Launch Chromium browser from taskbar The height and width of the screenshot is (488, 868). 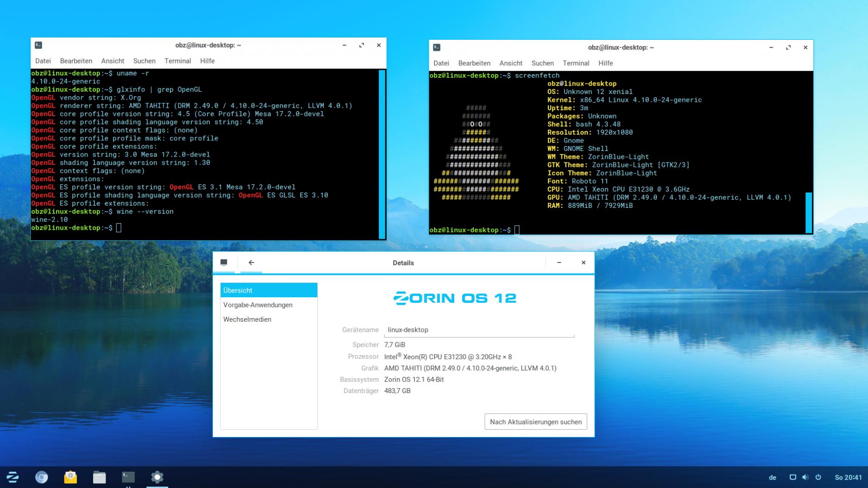pyautogui.click(x=42, y=477)
